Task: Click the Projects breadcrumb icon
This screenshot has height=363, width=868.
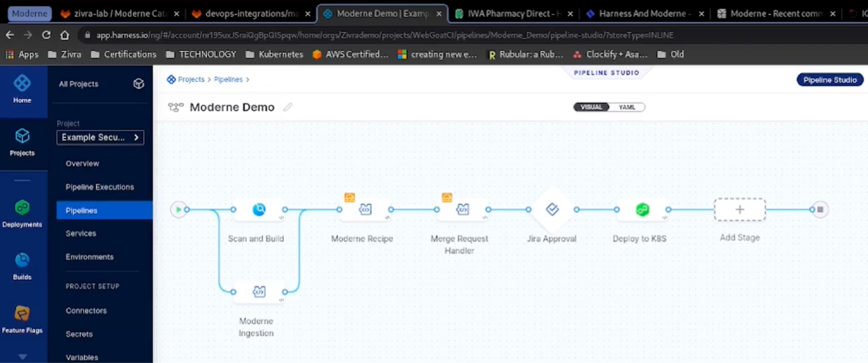Action: coord(171,79)
